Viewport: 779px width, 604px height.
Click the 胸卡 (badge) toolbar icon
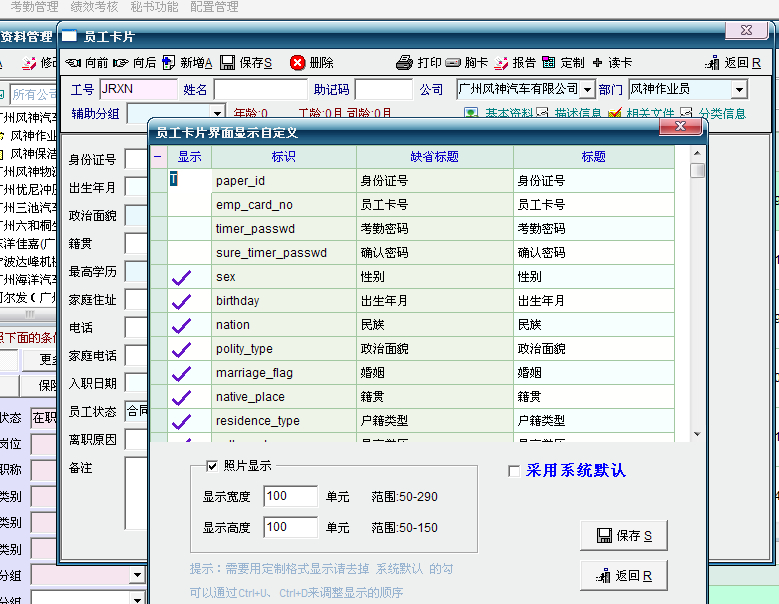pos(453,63)
